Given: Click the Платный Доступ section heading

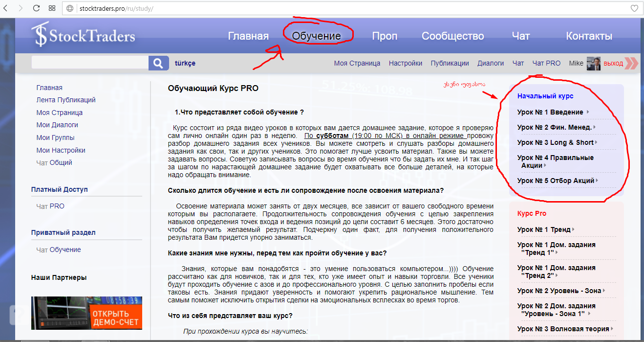Looking at the screenshot, I should tap(60, 189).
